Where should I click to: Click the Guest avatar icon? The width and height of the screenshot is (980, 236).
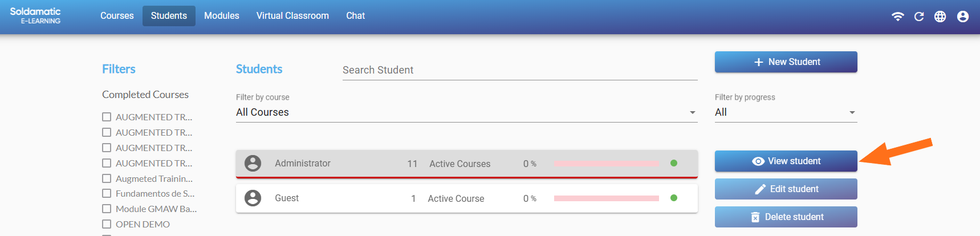[x=253, y=198]
